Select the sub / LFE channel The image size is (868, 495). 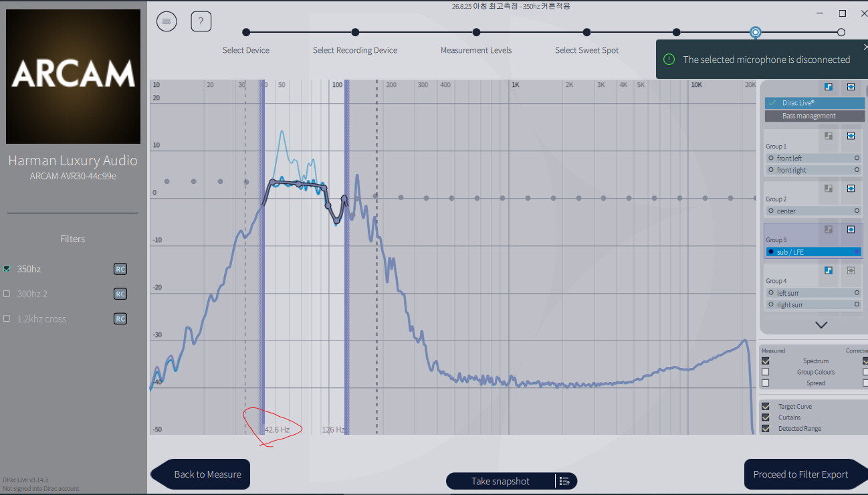tap(814, 252)
